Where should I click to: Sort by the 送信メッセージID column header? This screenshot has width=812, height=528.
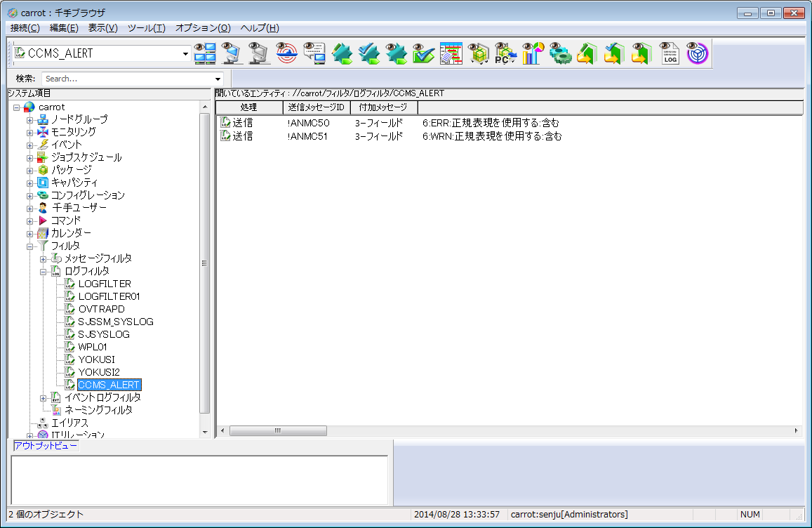pyautogui.click(x=317, y=107)
